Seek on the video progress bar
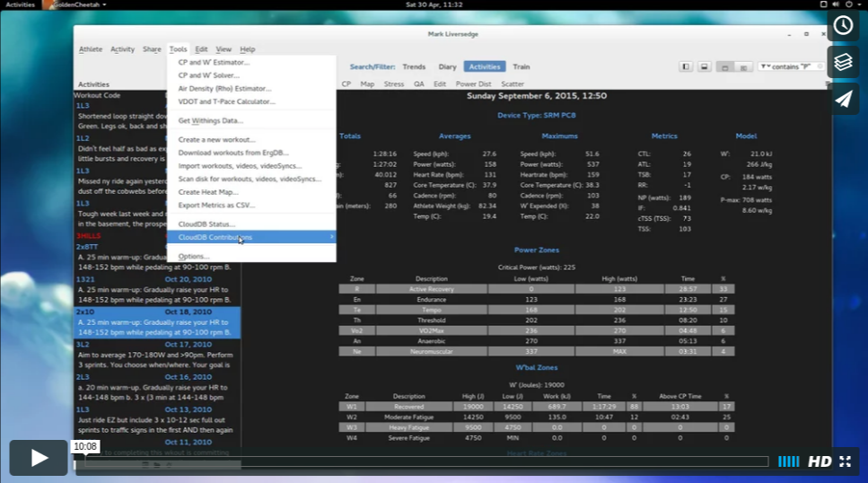Screen dimensions: 868x483 coord(426,461)
